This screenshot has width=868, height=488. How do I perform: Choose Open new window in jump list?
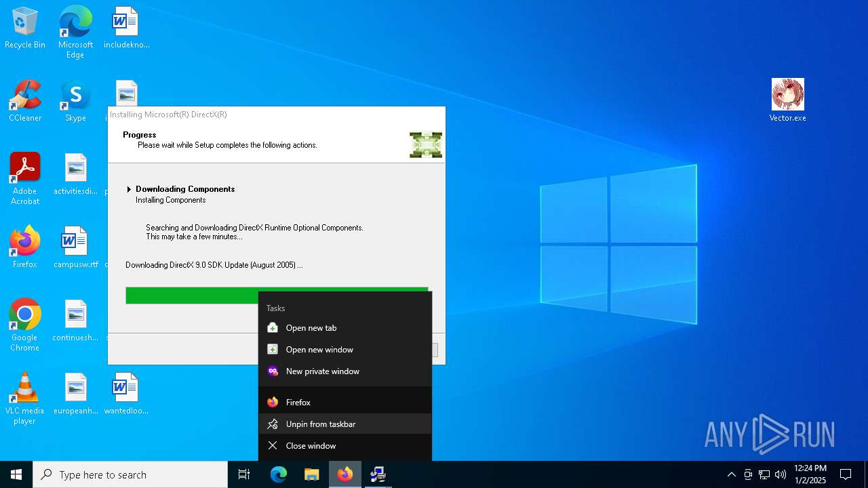coord(345,350)
